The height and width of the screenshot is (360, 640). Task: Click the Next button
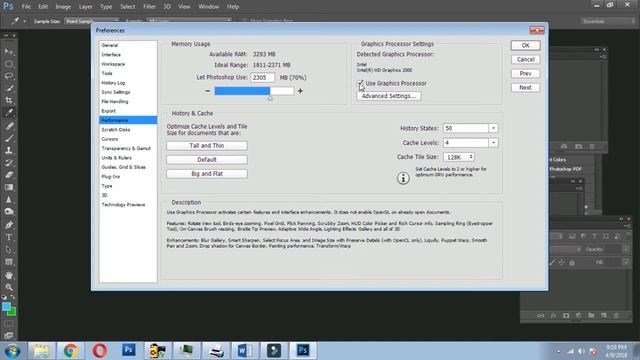click(526, 88)
